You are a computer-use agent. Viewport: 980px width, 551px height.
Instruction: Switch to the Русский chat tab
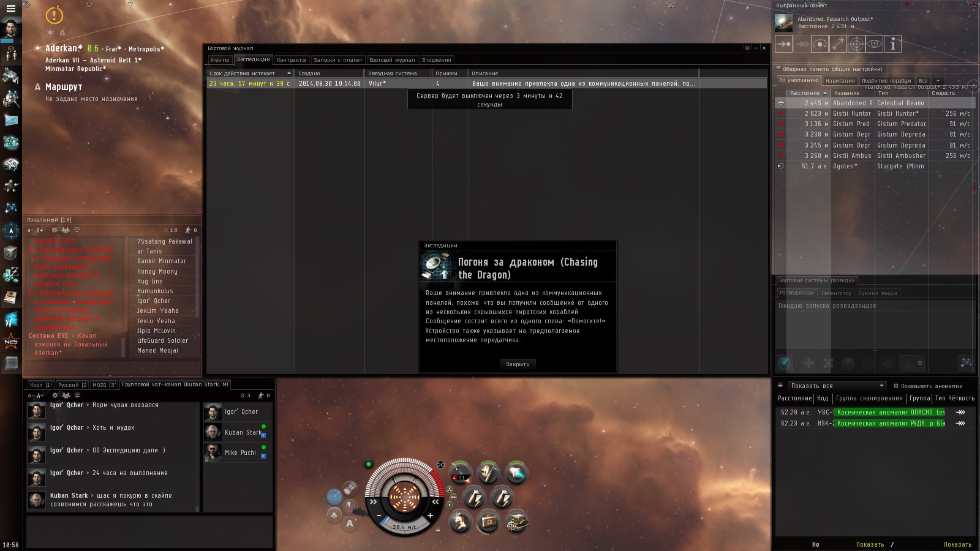pyautogui.click(x=72, y=385)
